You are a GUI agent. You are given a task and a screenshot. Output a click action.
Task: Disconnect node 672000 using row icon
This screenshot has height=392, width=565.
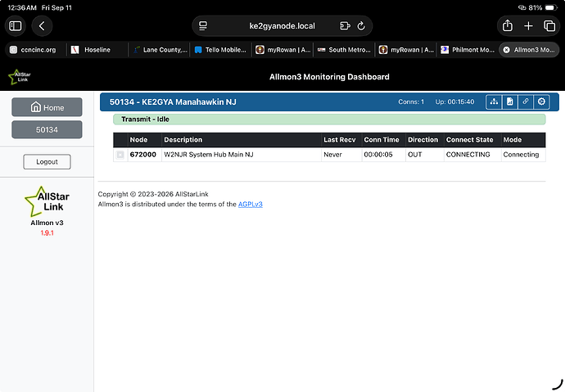point(120,155)
